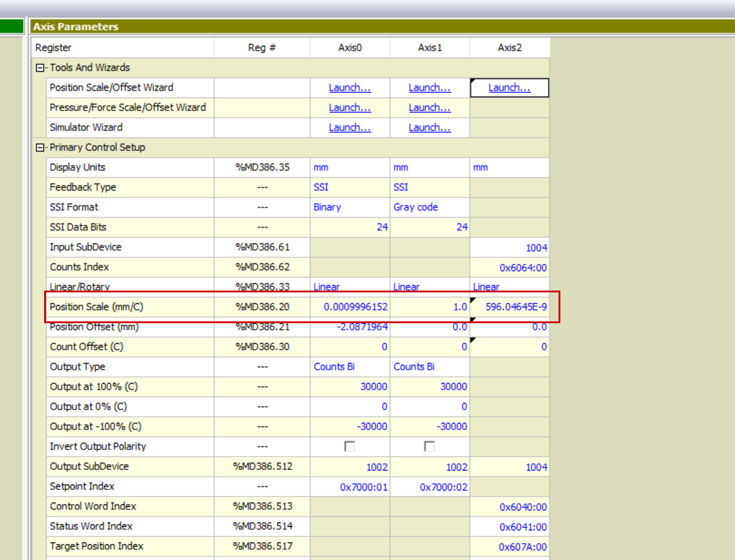Edit Control Word Index 0x6040:00 for Axis2
The height and width of the screenshot is (560, 735).
click(x=510, y=506)
